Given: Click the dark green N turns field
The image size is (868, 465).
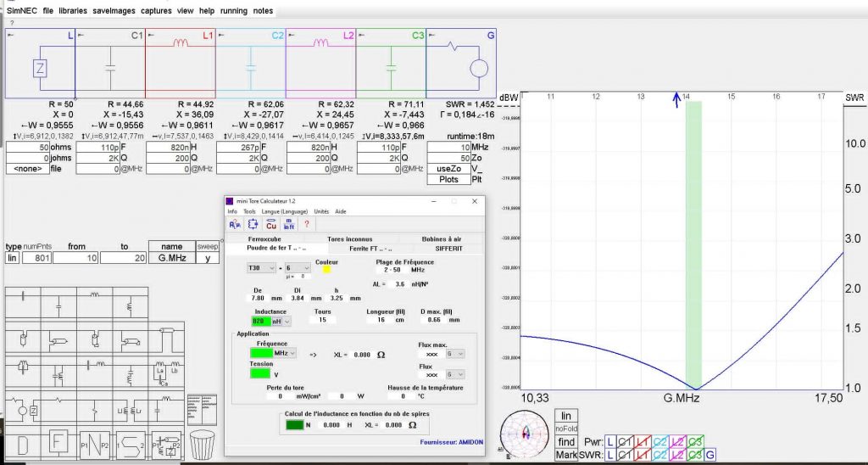Looking at the screenshot, I should point(294,425).
